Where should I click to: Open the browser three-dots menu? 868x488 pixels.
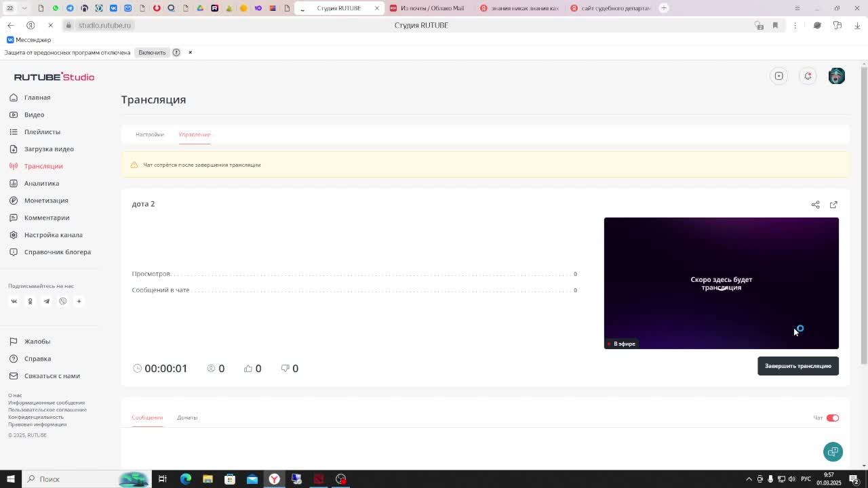point(795,25)
